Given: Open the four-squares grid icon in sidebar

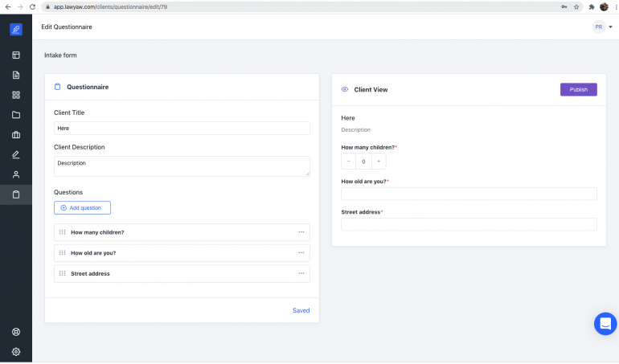Looking at the screenshot, I should (16, 95).
